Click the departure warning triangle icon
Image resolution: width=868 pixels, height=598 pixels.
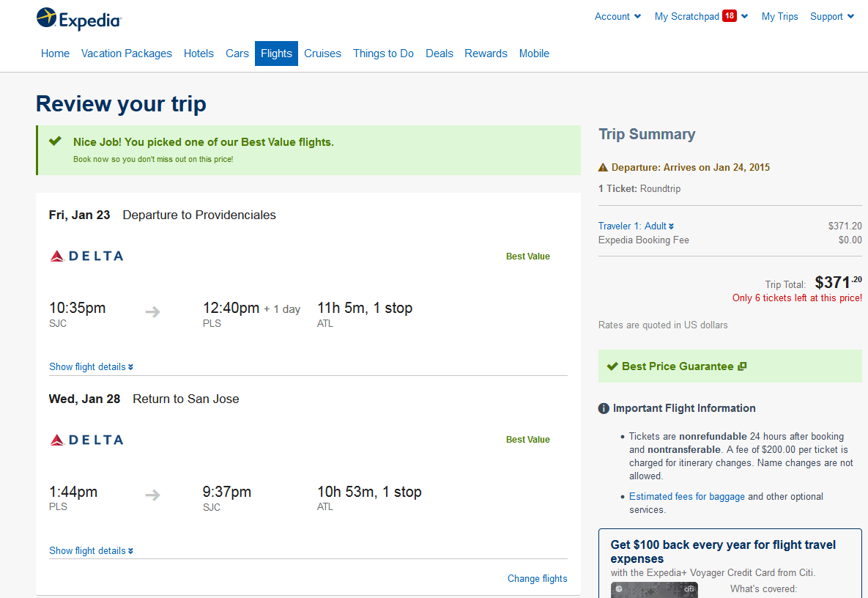(604, 167)
